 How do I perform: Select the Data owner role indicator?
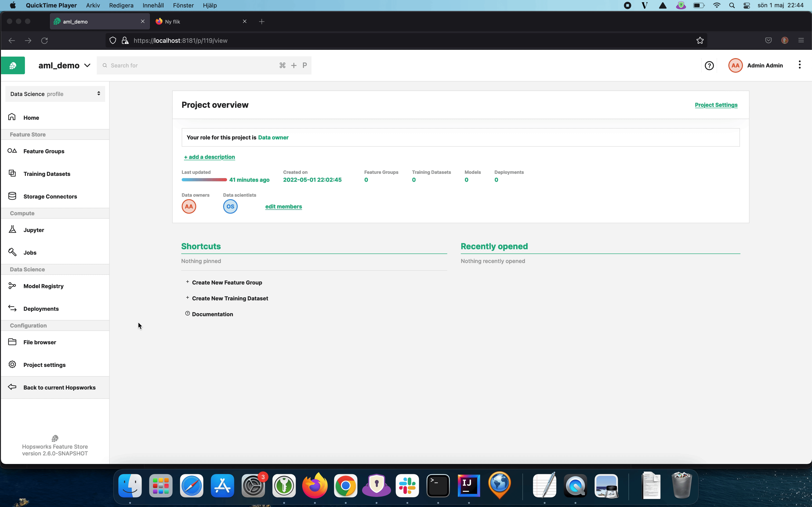coord(273,137)
